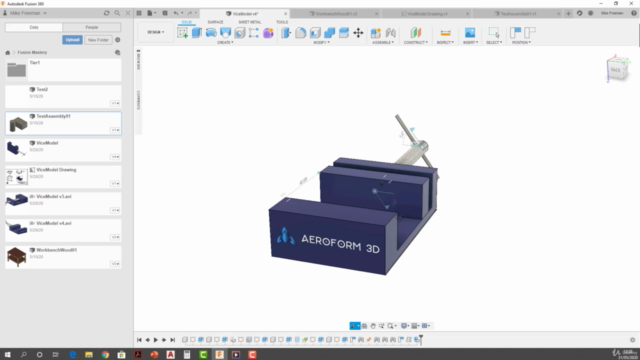Open the Data Panel grid icon
640x360 pixels.
click(139, 13)
